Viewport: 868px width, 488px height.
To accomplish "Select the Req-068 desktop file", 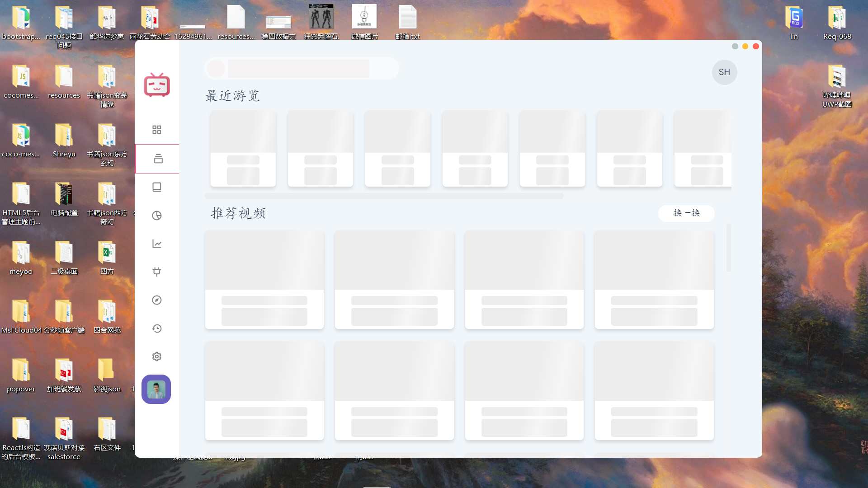I will click(837, 23).
